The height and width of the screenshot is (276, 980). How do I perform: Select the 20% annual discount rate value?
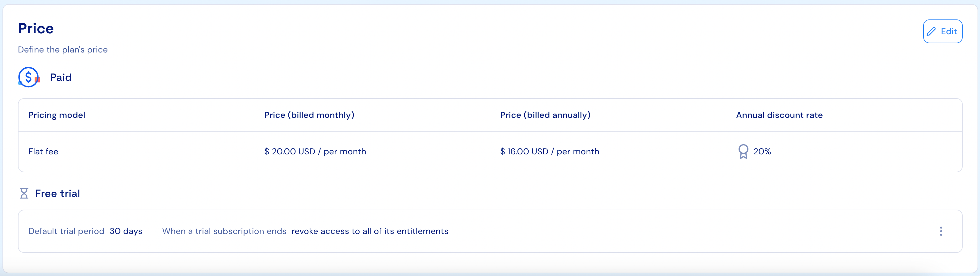click(x=762, y=151)
